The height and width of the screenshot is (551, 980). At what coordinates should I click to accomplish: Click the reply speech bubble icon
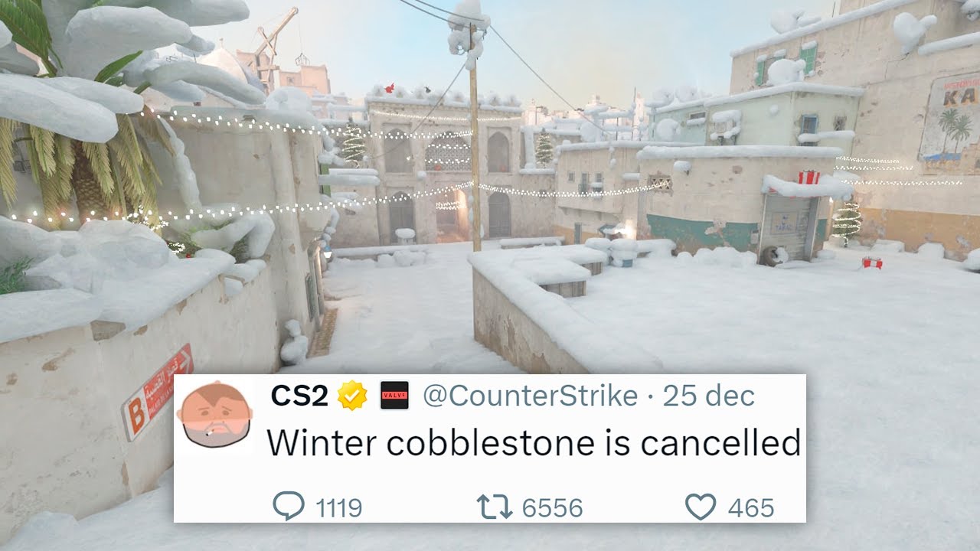tap(289, 507)
